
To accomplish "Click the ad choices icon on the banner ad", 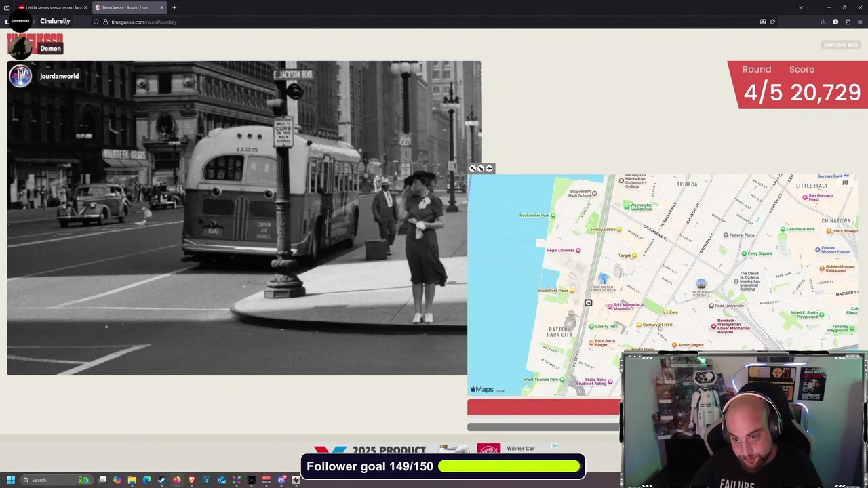I will point(555,446).
